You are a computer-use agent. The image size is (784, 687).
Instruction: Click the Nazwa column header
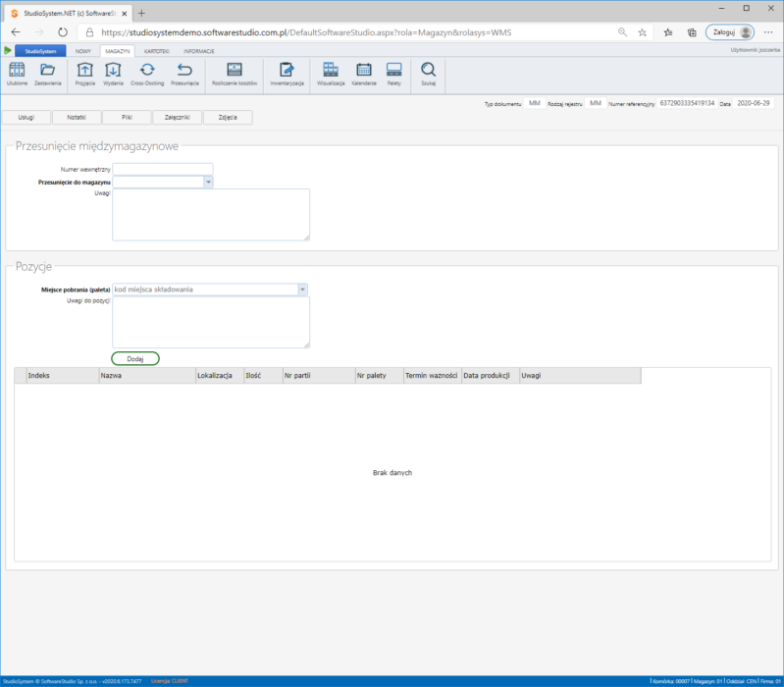(147, 376)
